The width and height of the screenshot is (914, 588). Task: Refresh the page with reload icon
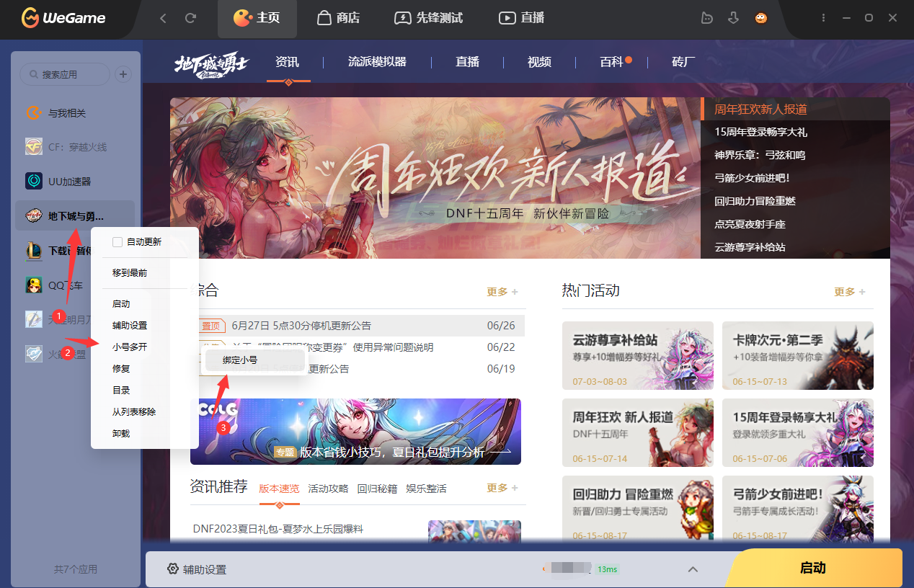191,18
